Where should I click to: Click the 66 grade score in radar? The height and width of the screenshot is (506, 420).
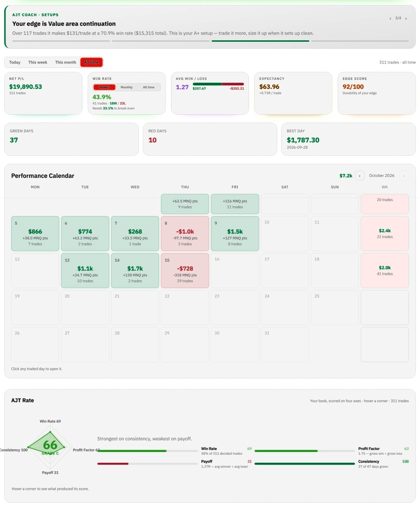coord(50,445)
